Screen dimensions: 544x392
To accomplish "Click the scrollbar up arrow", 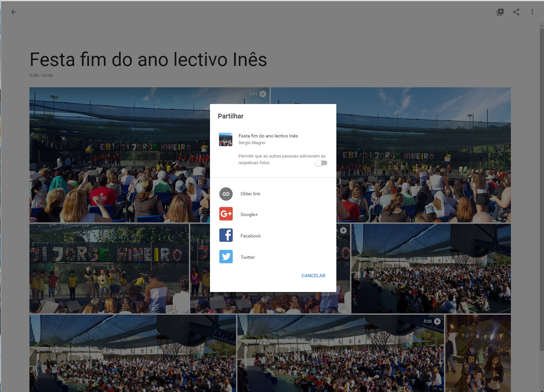I will click(x=542, y=26).
